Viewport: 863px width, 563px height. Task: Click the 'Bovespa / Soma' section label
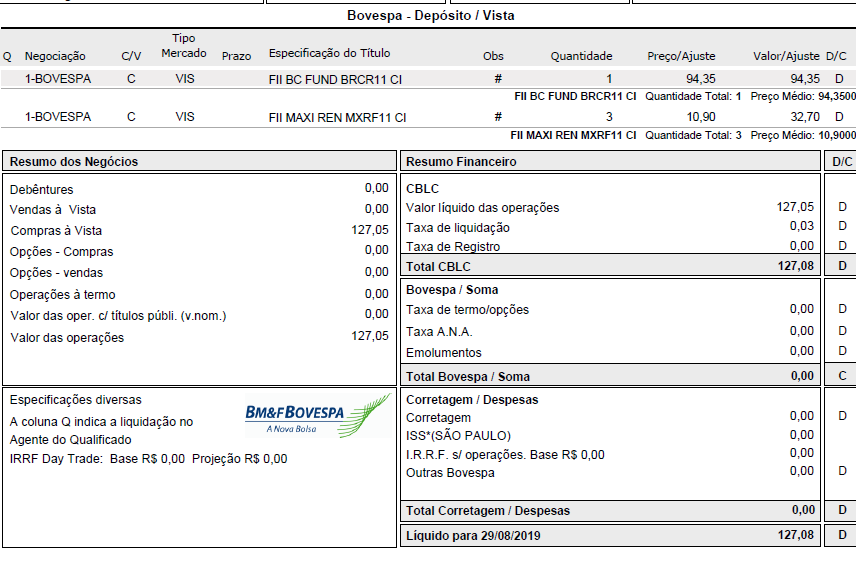[452, 290]
